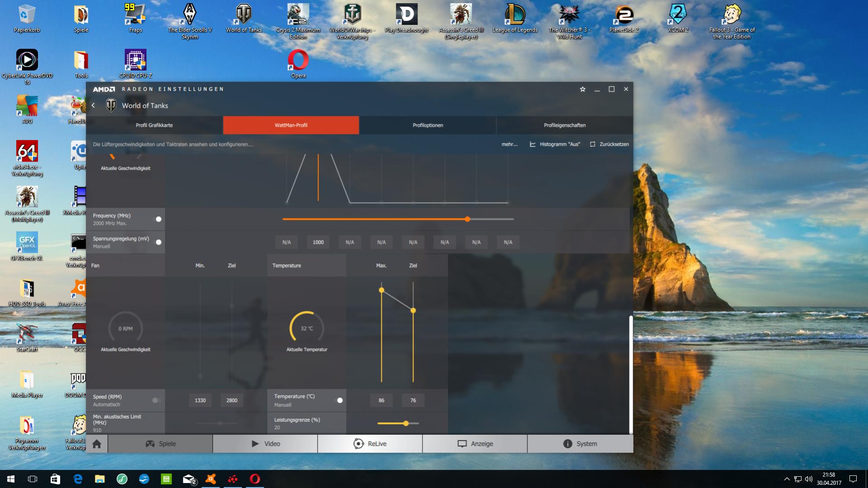This screenshot has height=488, width=868.
Task: Select GFXBench GL desktop icon
Action: [x=27, y=247]
